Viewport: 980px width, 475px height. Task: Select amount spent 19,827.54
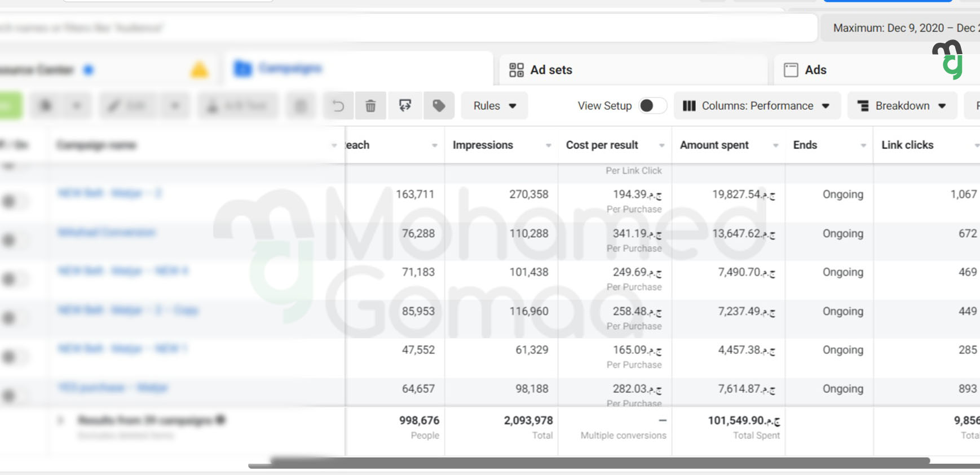[x=743, y=194]
